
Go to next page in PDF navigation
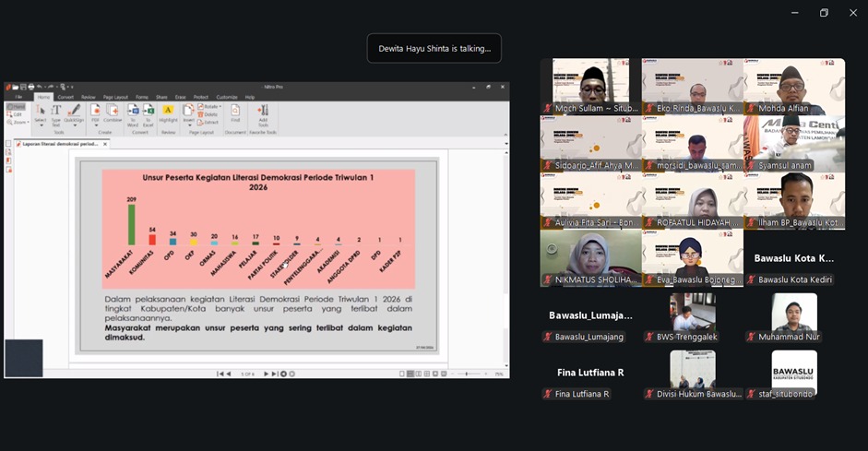coord(266,374)
